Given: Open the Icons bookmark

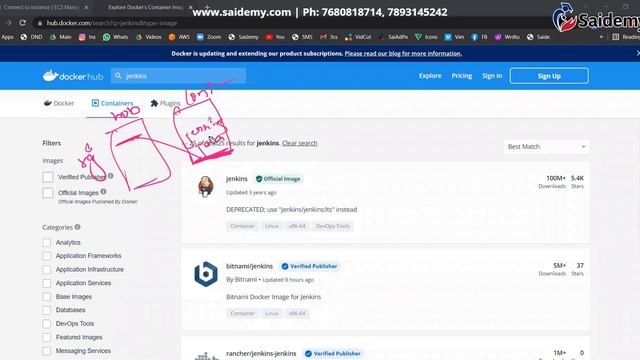Looking at the screenshot, I should 426,37.
